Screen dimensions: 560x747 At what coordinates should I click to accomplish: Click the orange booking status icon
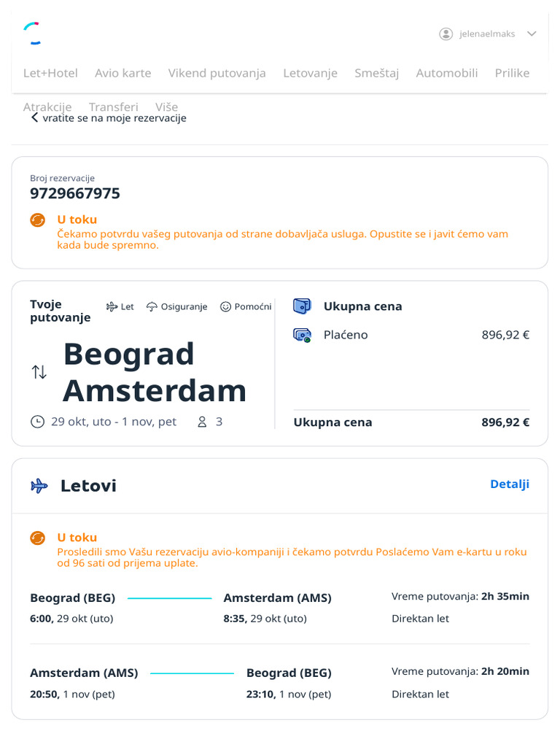(38, 220)
